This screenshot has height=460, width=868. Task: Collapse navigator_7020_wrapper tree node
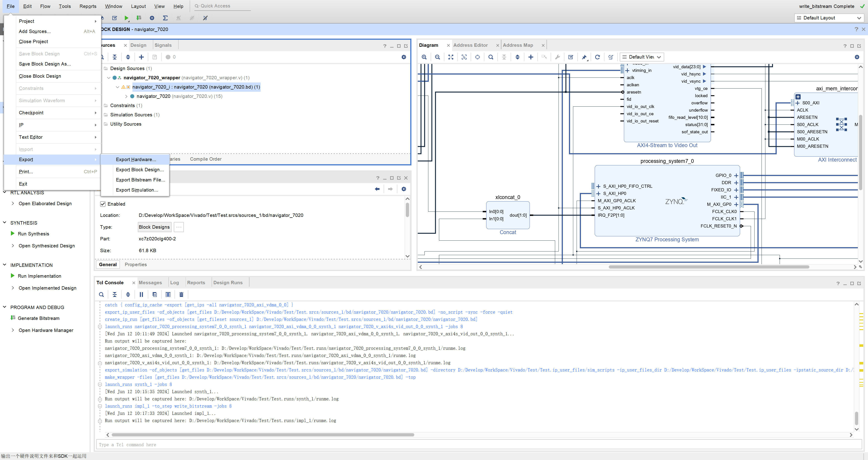[x=108, y=78]
